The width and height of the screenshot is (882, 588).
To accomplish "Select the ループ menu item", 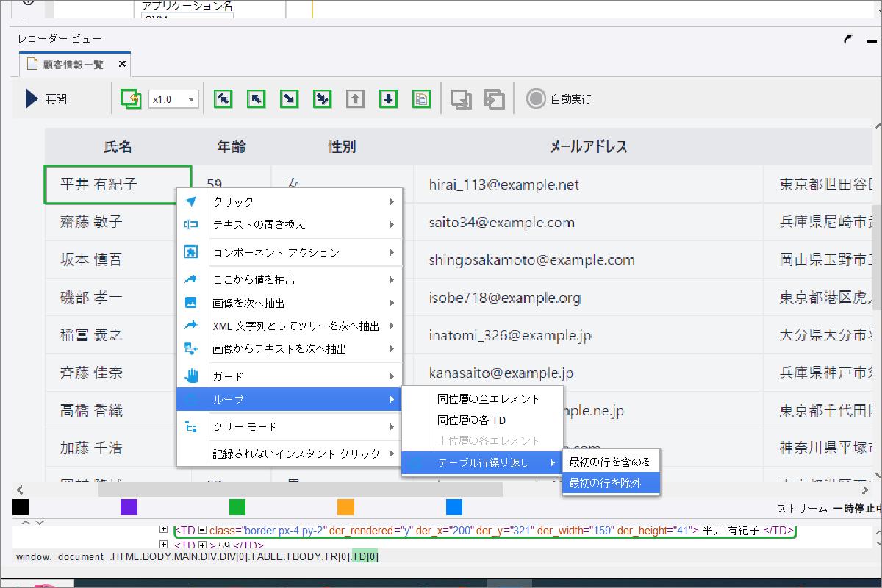I will coord(290,399).
